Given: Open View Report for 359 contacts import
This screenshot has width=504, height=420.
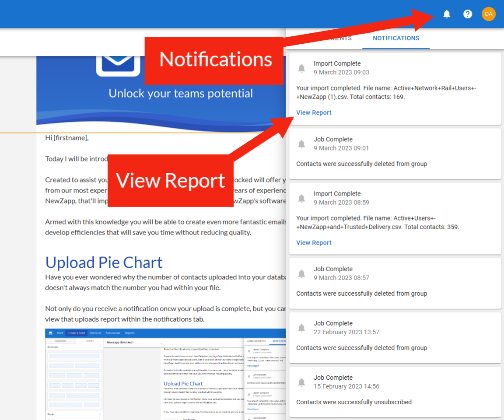Looking at the screenshot, I should 314,242.
